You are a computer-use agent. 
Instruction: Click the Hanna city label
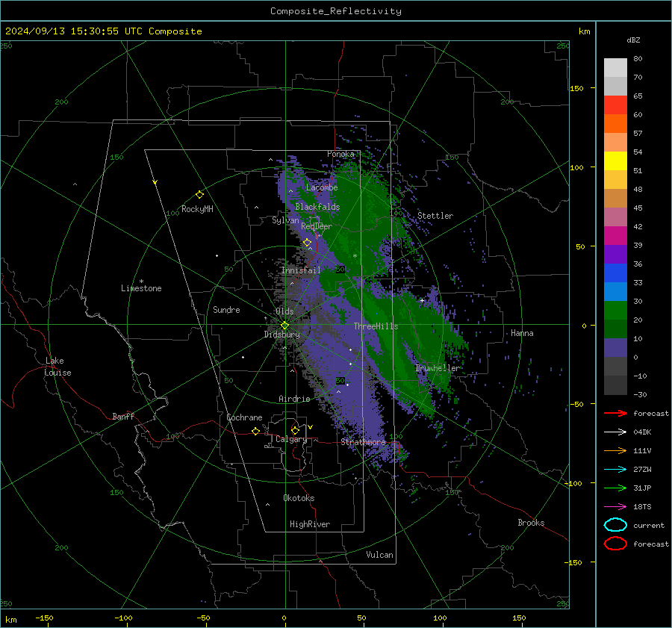tap(522, 333)
